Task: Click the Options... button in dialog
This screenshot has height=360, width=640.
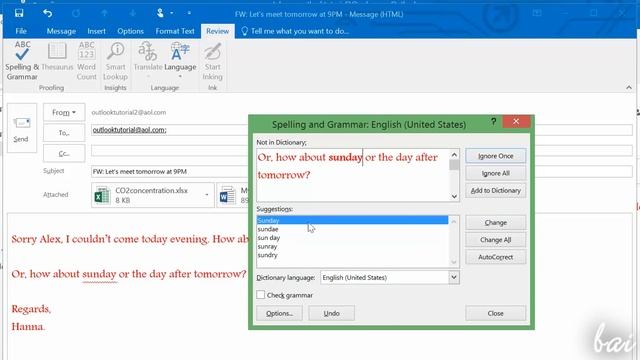Action: click(279, 313)
